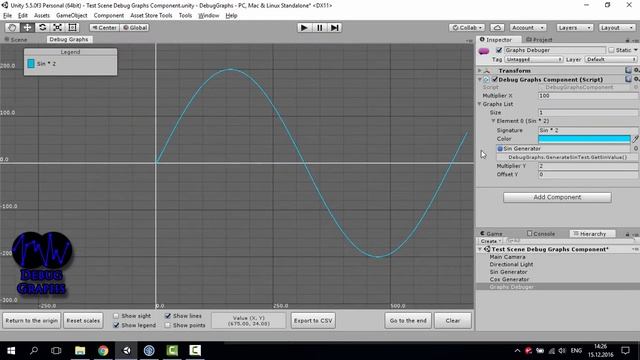
Task: Select the Hand tool in toolbar
Action: (12, 27)
